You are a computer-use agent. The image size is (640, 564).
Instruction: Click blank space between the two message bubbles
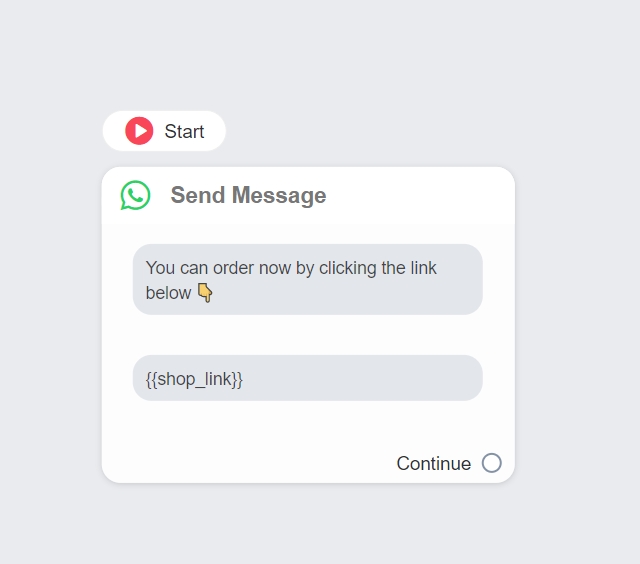click(307, 335)
